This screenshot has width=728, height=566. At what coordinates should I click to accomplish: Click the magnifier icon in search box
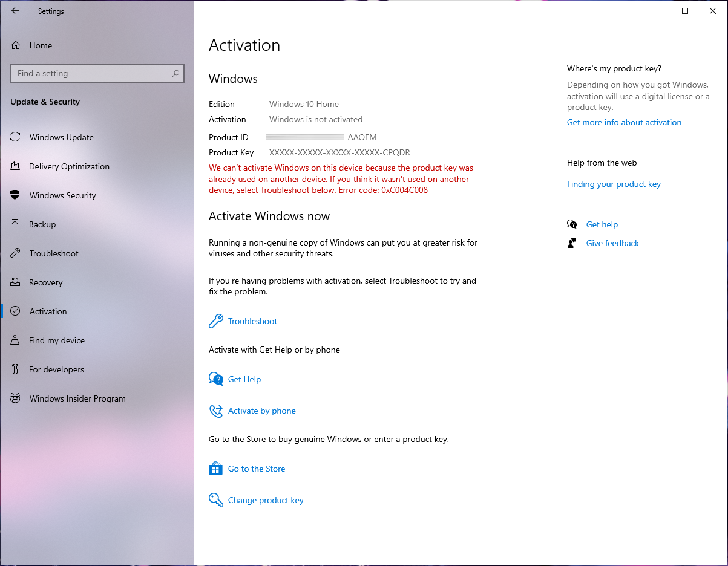click(x=175, y=74)
